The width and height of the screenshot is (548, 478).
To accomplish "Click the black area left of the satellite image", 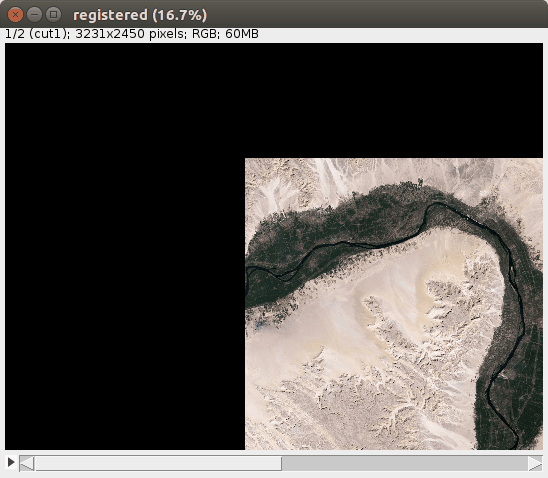I will tap(125, 304).
